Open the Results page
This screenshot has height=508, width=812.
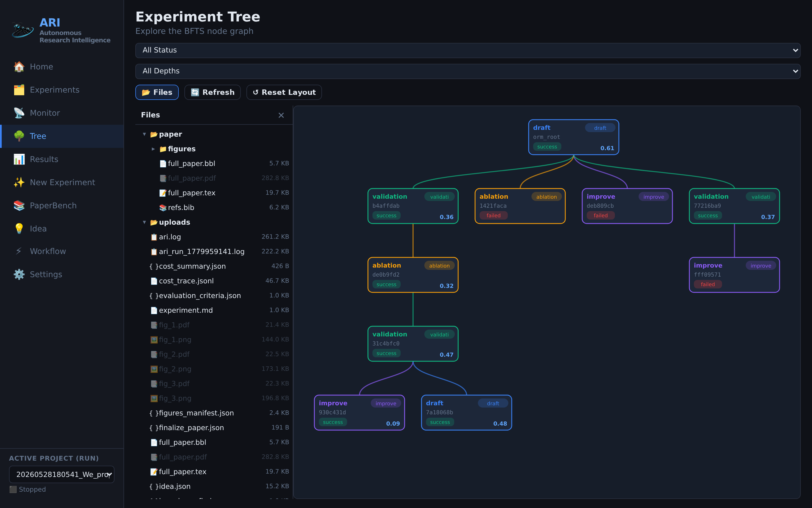[62, 159]
